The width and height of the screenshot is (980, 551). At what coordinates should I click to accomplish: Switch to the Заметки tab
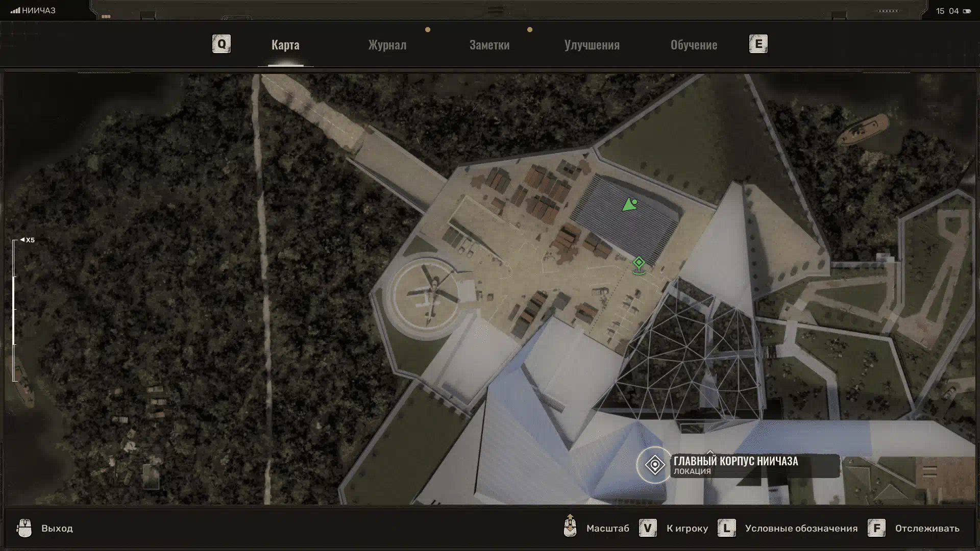coord(489,45)
